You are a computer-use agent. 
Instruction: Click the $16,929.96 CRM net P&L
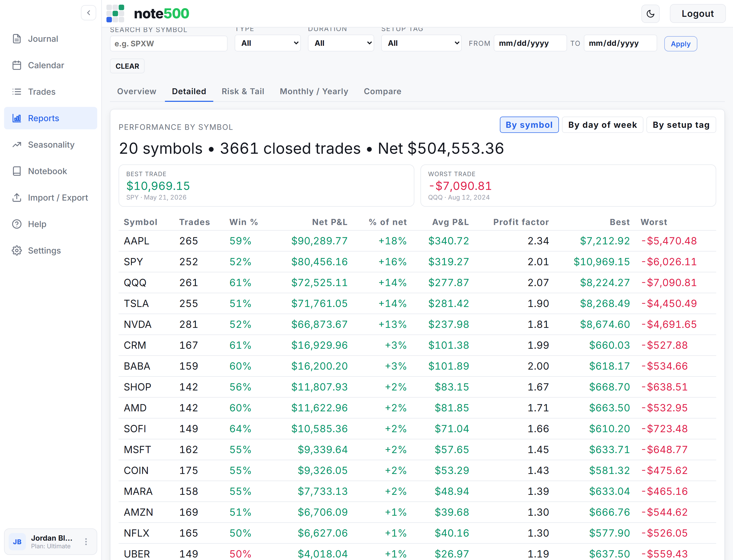coord(319,345)
